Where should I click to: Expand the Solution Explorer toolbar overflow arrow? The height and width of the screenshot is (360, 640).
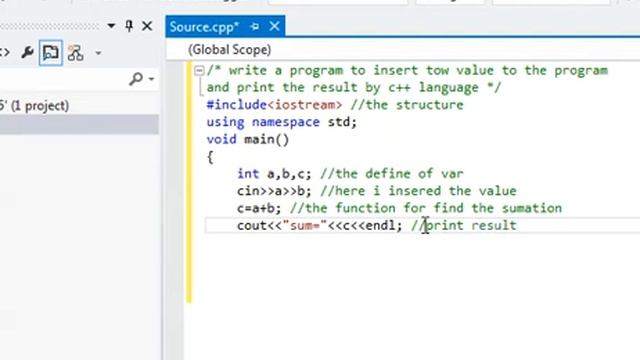98,53
